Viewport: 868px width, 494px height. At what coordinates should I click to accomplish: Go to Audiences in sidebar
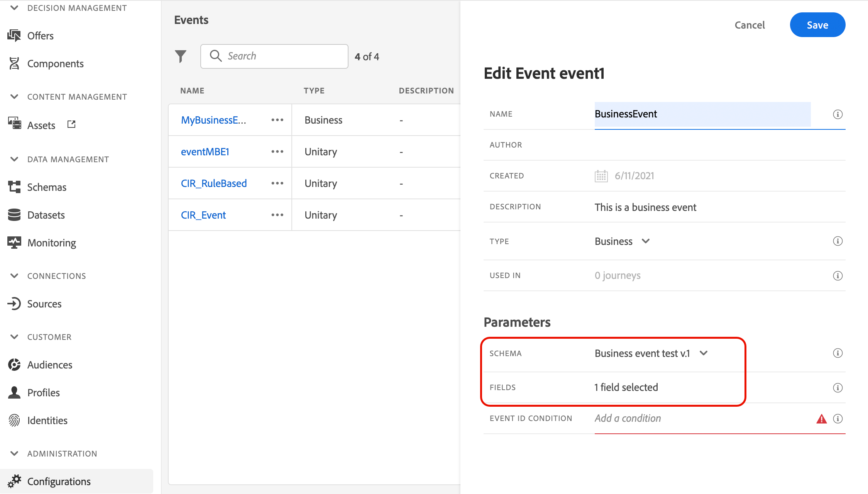50,365
